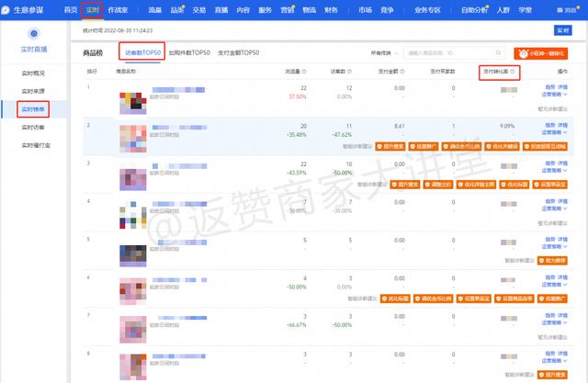This screenshot has height=383, width=588.
Task: Open 作战室 in the top navigation
Action: click(x=118, y=9)
